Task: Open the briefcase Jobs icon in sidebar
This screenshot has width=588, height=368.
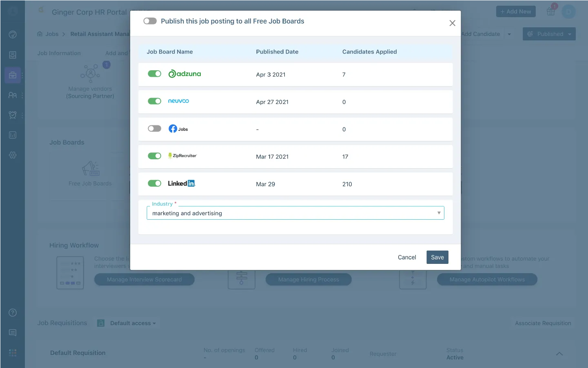Action: click(13, 75)
